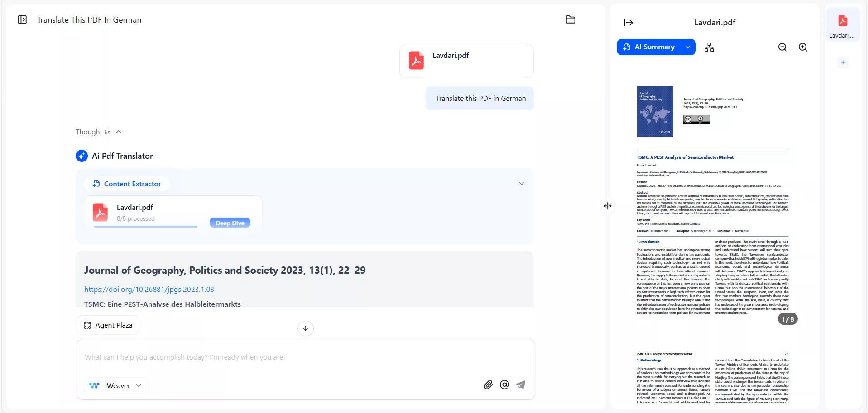
Task: Zoom out the PDF with the minus magnifier
Action: coord(783,47)
